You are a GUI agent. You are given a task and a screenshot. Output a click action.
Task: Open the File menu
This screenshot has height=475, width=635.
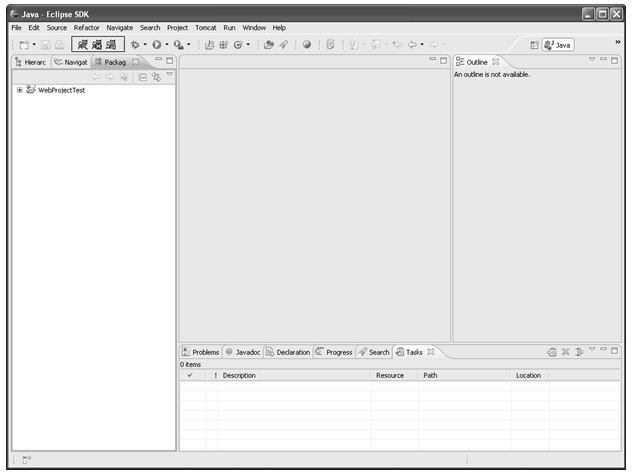(x=17, y=28)
